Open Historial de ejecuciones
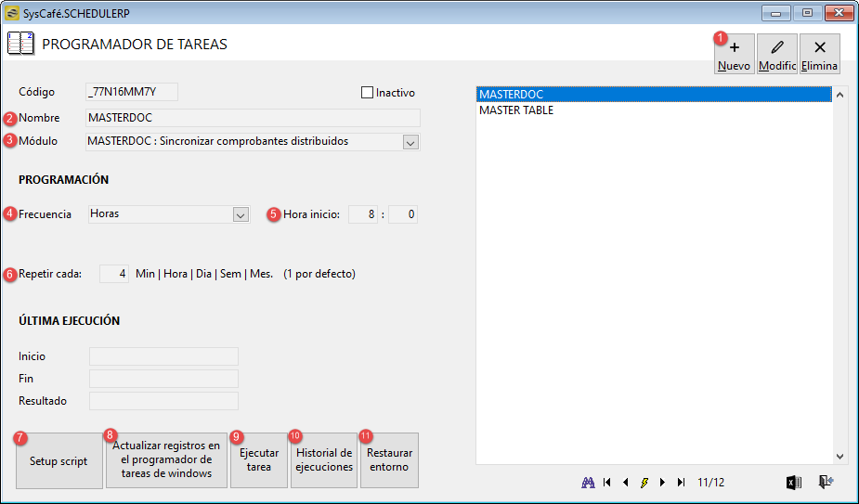This screenshot has width=859, height=504. coord(324,460)
